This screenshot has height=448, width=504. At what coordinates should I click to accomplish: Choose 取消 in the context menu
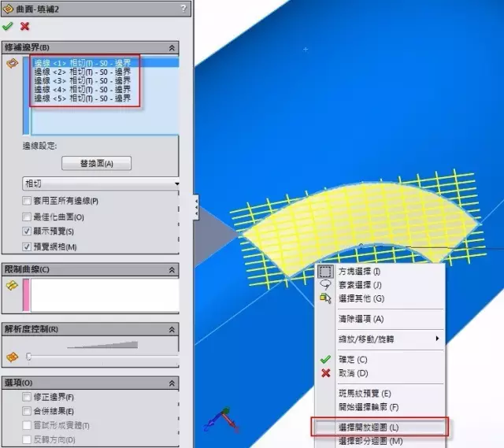[381, 373]
